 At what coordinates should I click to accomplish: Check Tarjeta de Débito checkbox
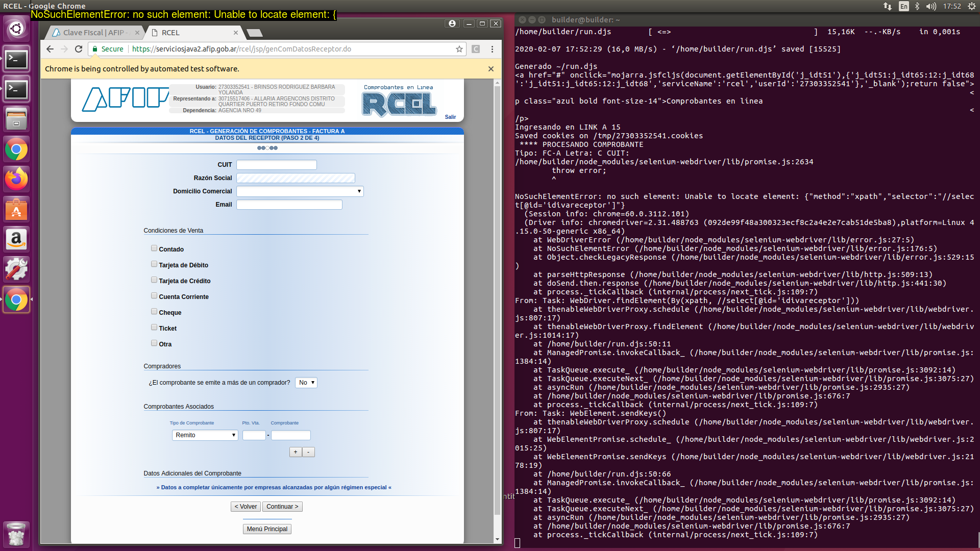pyautogui.click(x=154, y=264)
